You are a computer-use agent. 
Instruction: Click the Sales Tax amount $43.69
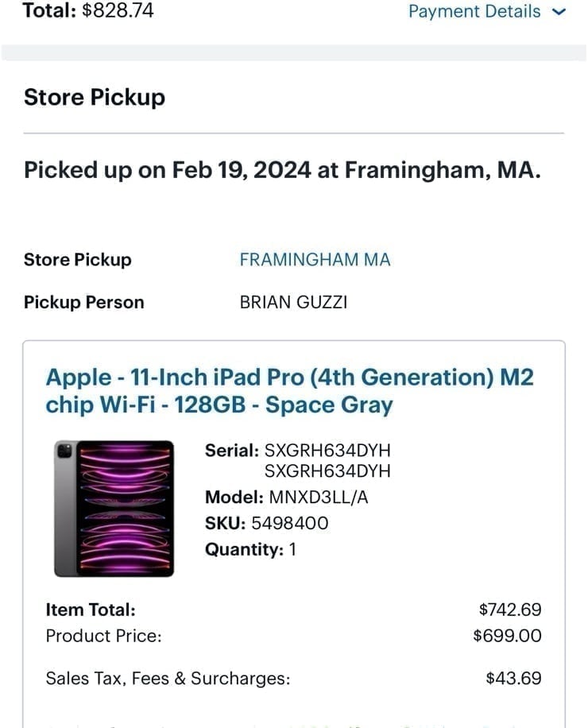[514, 678]
